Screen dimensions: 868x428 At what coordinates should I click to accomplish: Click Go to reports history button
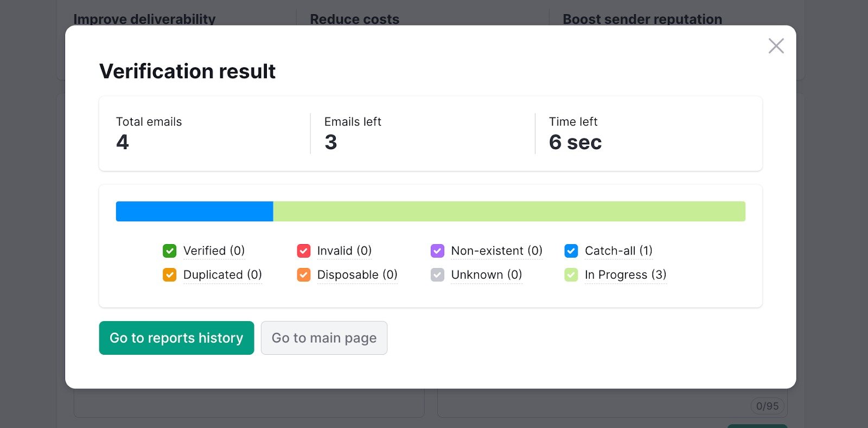pos(176,338)
